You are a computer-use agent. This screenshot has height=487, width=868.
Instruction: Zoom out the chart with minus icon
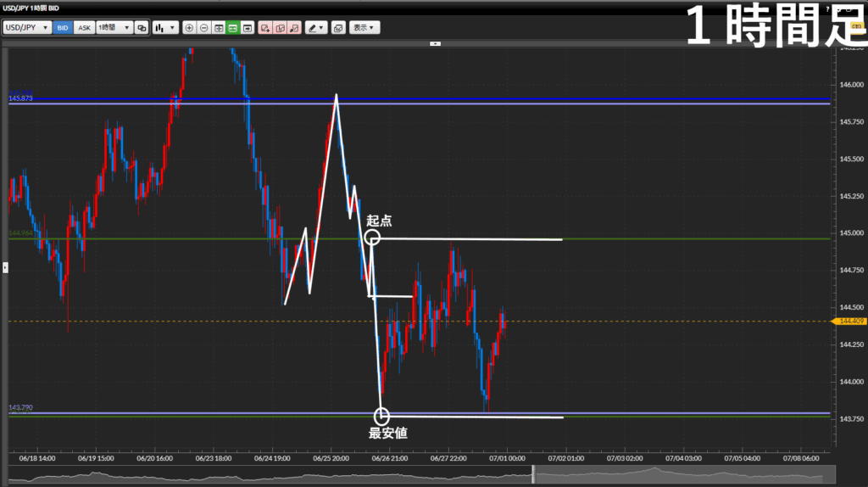point(204,28)
